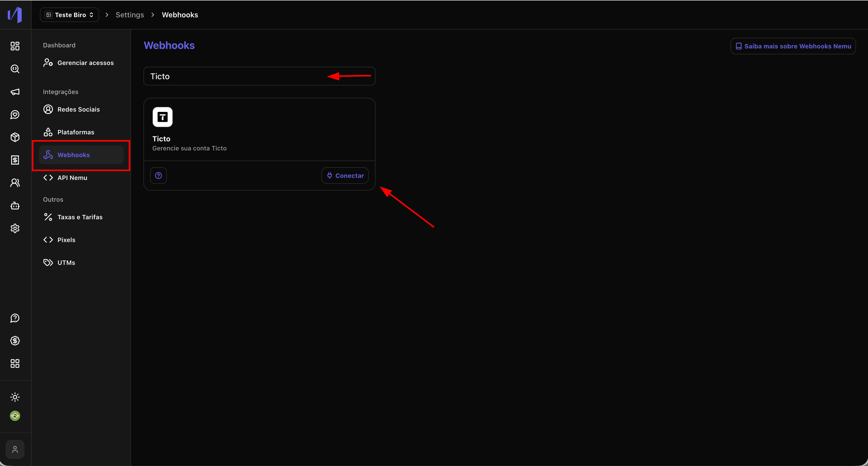Click the Ticto search input field
This screenshot has height=466, width=868.
click(236, 76)
